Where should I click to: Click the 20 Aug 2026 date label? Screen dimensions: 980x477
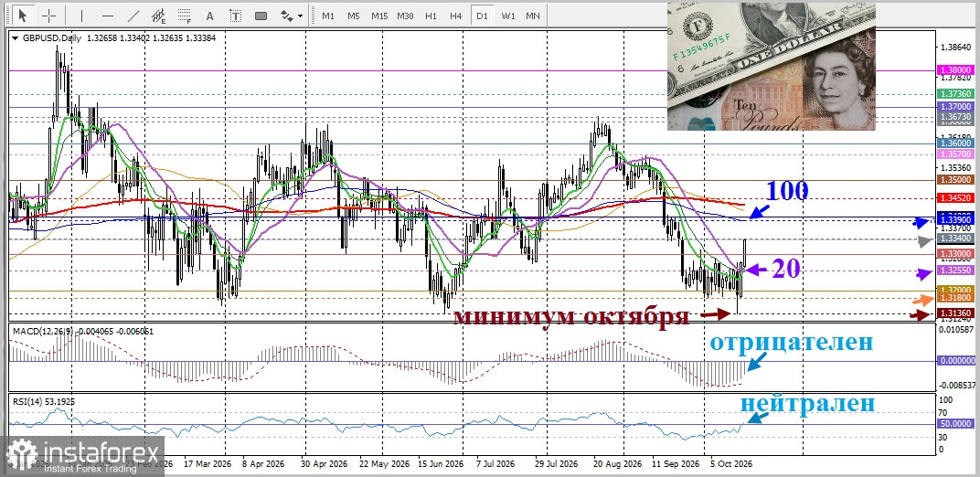click(x=617, y=464)
